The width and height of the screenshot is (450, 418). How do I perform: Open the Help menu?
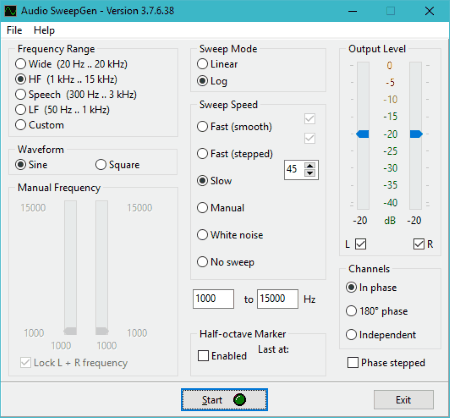coord(44,30)
